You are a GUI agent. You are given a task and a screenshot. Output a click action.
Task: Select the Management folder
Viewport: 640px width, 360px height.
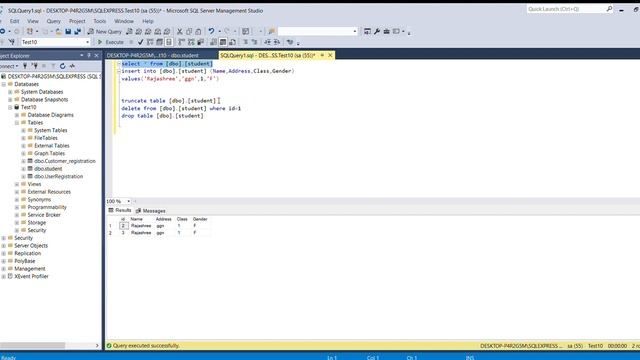tap(29, 269)
